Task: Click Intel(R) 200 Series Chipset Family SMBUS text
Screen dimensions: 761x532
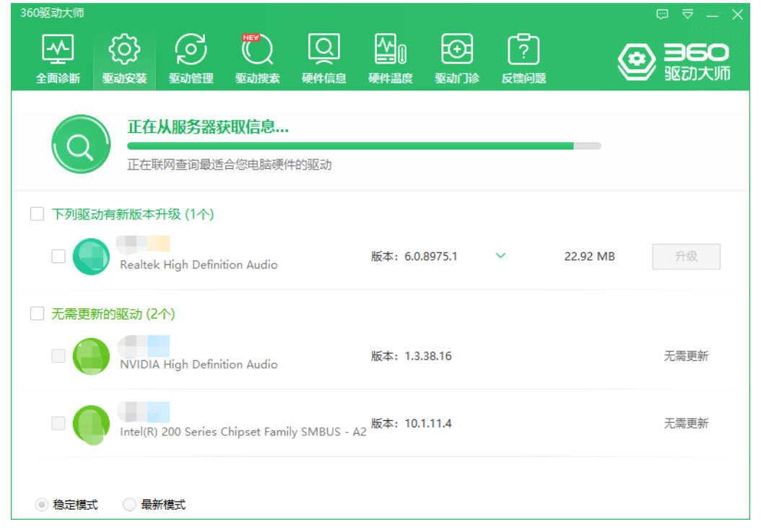Action: [x=243, y=432]
